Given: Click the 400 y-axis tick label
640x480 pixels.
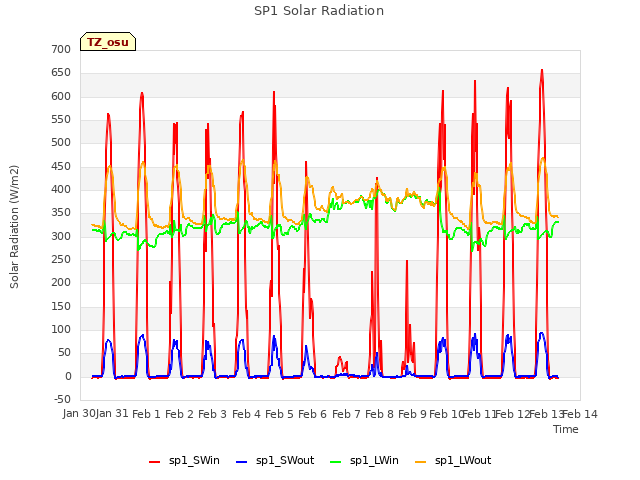Looking at the screenshot, I should coord(61,189).
